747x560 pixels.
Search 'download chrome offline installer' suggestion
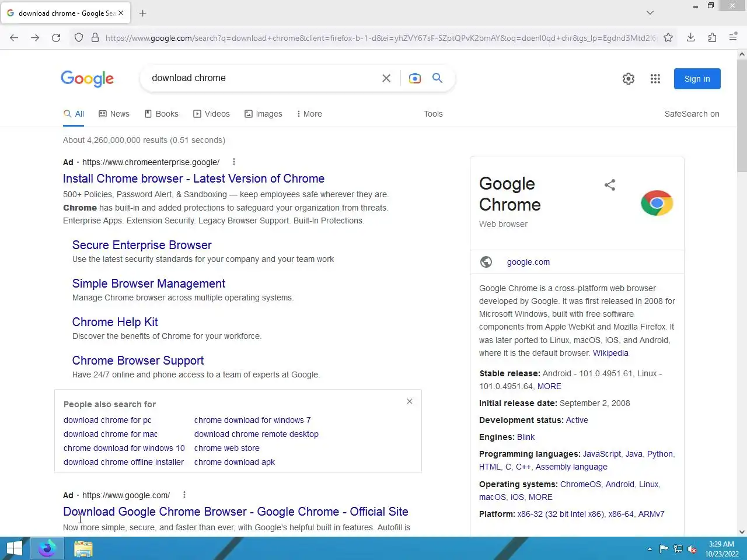click(x=124, y=462)
